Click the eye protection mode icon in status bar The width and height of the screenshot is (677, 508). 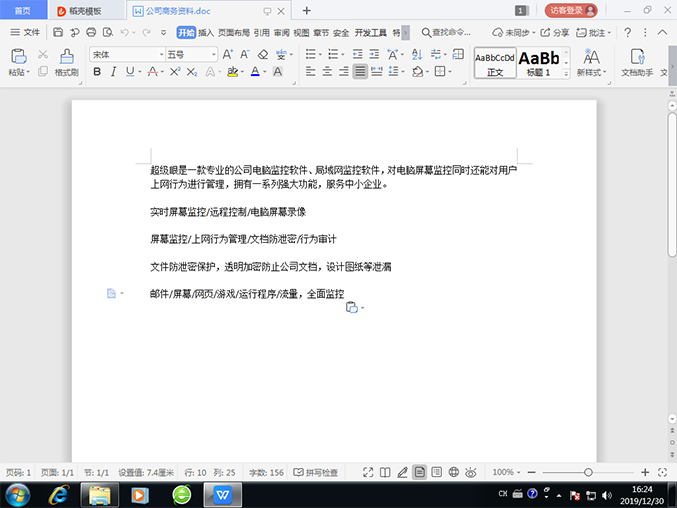coord(471,473)
